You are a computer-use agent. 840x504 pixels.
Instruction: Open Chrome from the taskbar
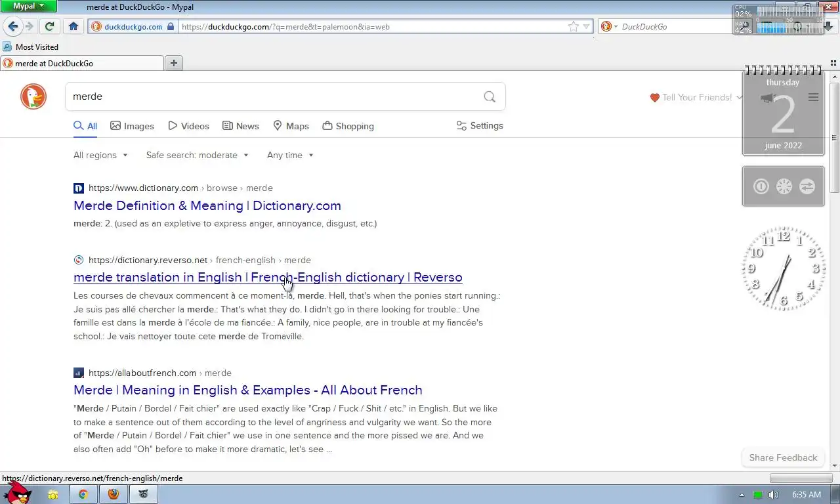coord(83,494)
